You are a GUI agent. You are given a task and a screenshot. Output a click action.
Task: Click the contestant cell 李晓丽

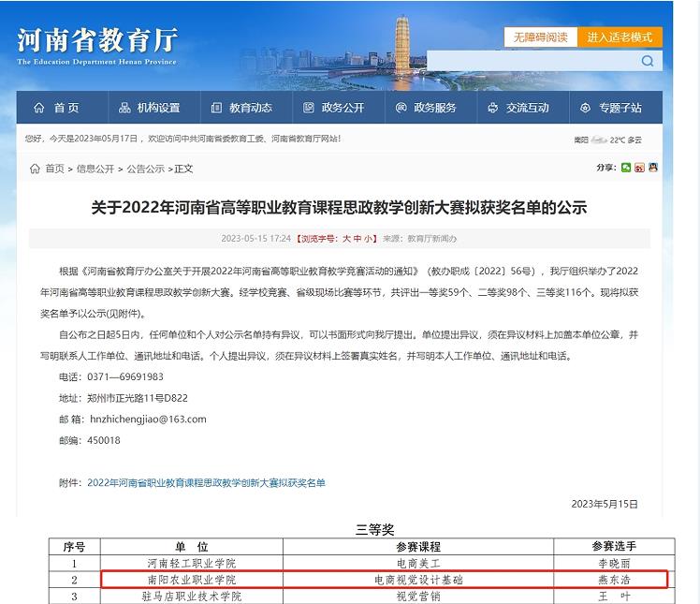pyautogui.click(x=614, y=564)
